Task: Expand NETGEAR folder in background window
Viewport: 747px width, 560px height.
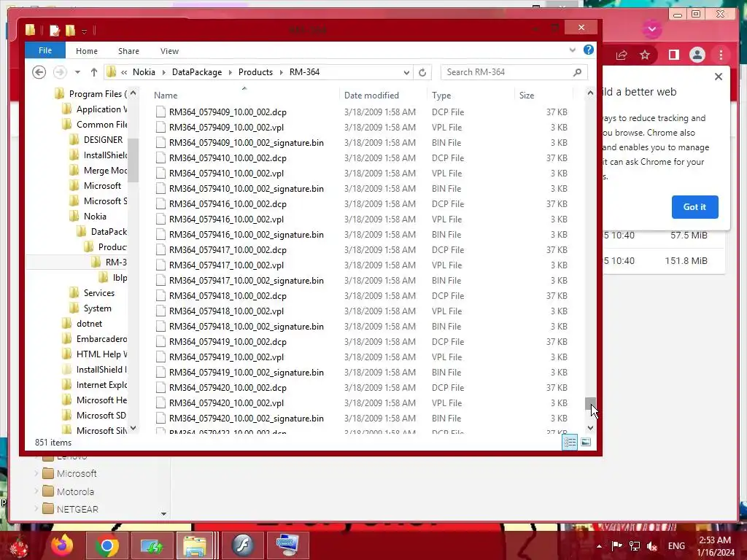Action: (36, 509)
